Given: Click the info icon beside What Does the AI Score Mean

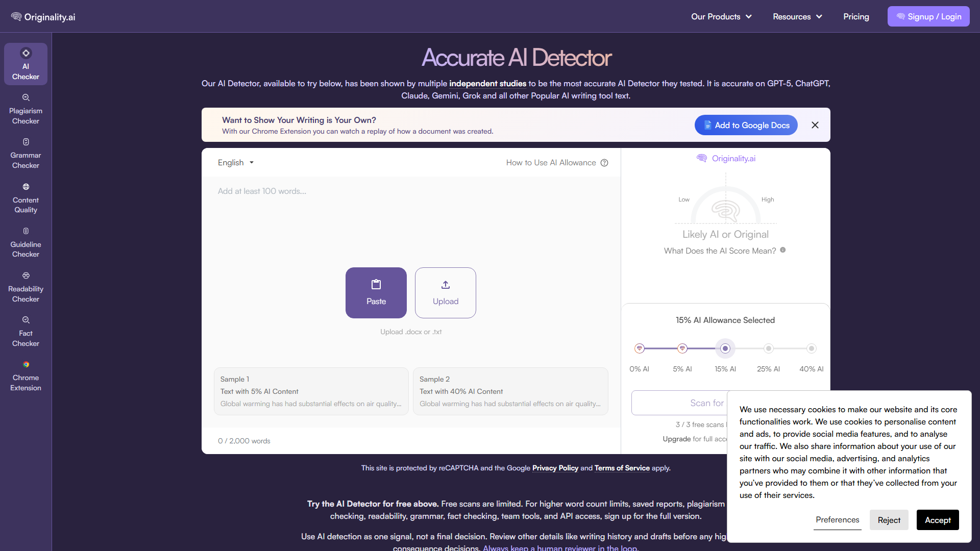Looking at the screenshot, I should pos(782,250).
